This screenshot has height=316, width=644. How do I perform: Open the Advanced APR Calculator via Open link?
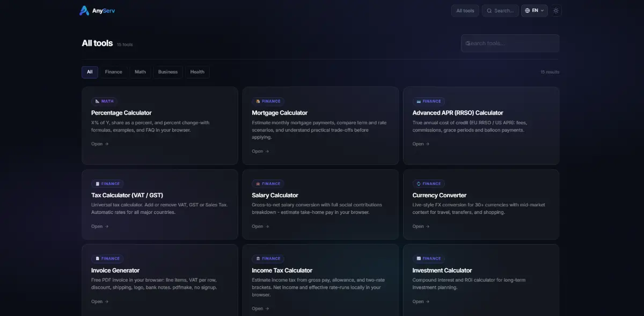[x=421, y=144]
